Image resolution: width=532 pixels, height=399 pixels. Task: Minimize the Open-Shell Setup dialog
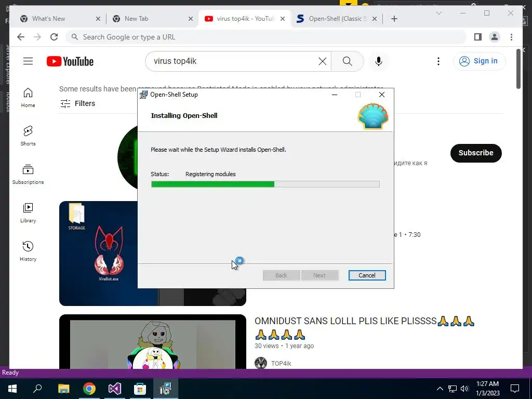pos(335,95)
